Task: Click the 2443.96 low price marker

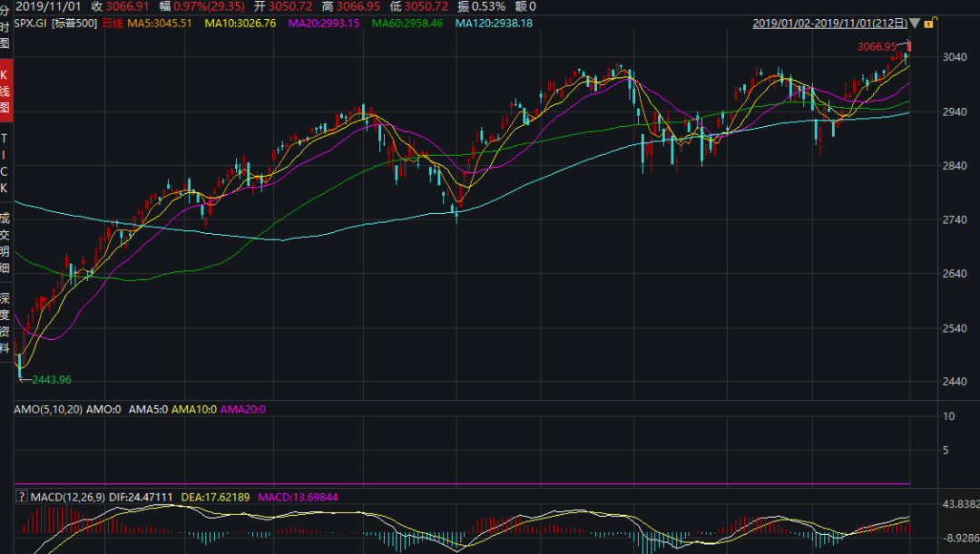Action: click(51, 379)
